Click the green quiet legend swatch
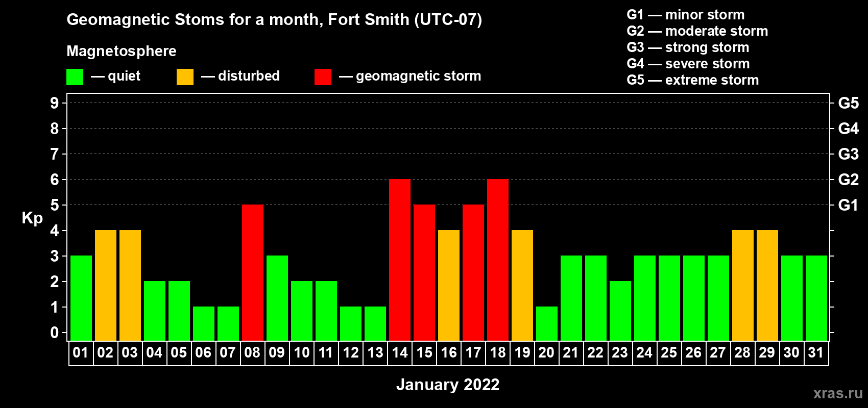This screenshot has width=868, height=408. pos(75,77)
